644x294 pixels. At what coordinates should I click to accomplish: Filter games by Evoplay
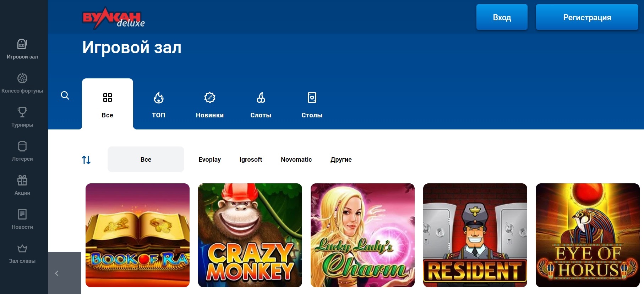click(x=210, y=160)
